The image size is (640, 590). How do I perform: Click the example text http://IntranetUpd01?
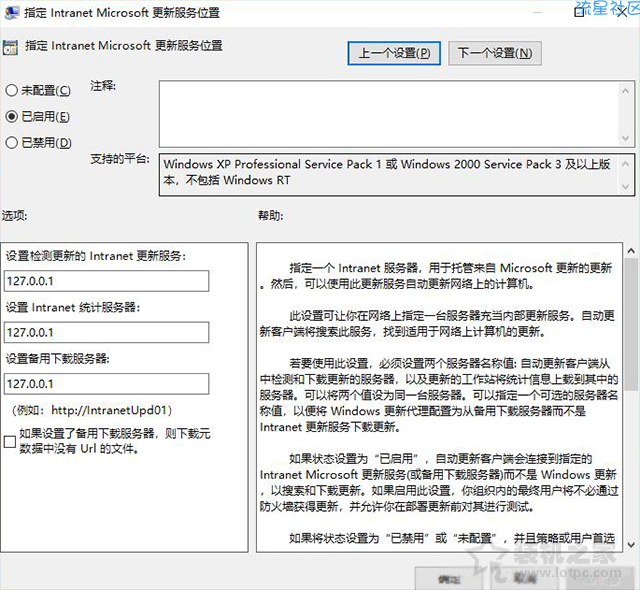coord(109,410)
